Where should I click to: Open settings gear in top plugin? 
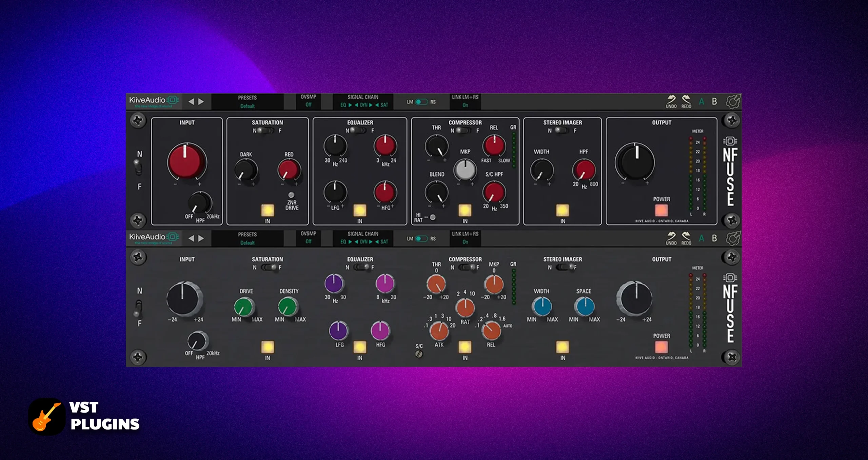point(733,101)
